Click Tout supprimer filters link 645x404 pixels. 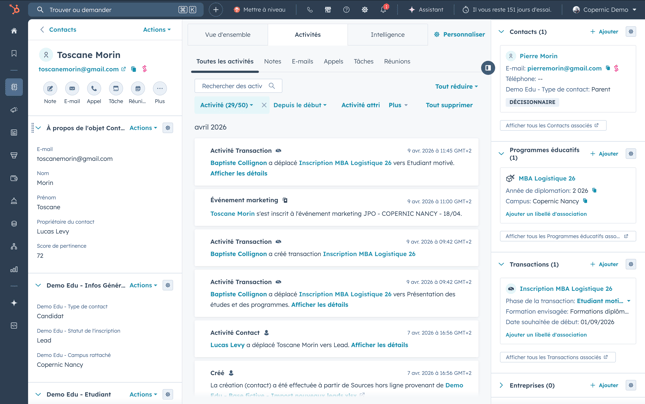(449, 105)
